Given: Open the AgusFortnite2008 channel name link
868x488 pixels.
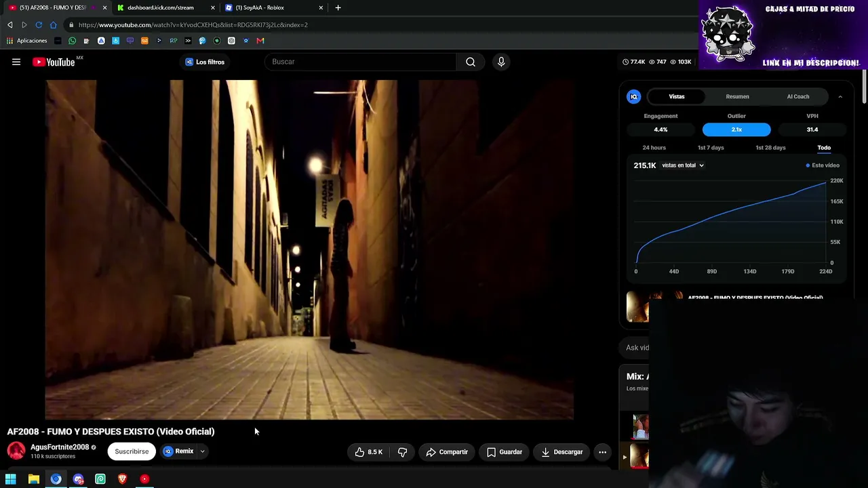Looking at the screenshot, I should click(x=60, y=447).
